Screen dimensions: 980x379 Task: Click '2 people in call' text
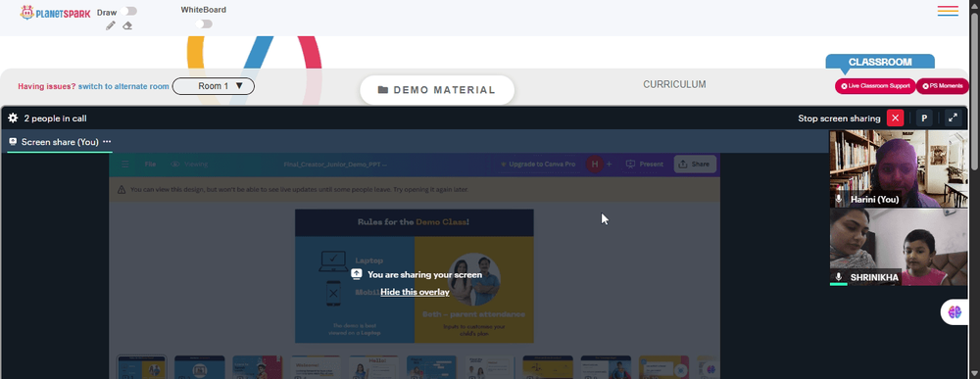click(55, 118)
